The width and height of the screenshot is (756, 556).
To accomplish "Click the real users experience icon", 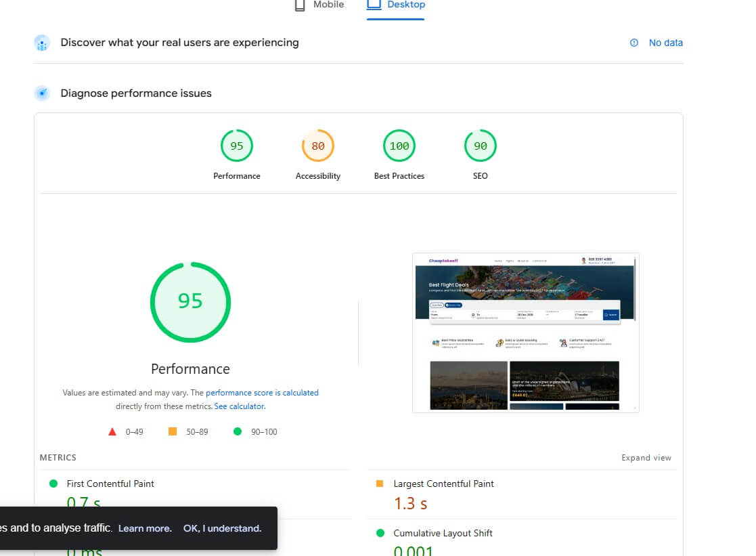I will [42, 43].
